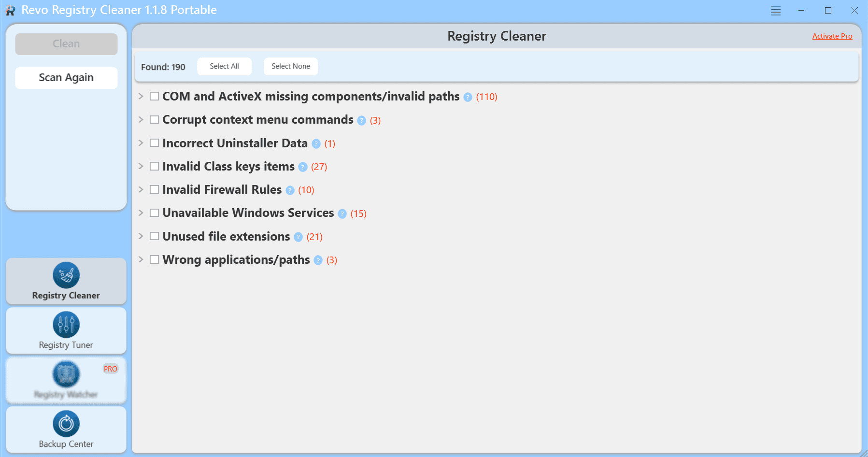The width and height of the screenshot is (868, 457).
Task: Show help for Invalid Class keys items
Action: (x=302, y=167)
